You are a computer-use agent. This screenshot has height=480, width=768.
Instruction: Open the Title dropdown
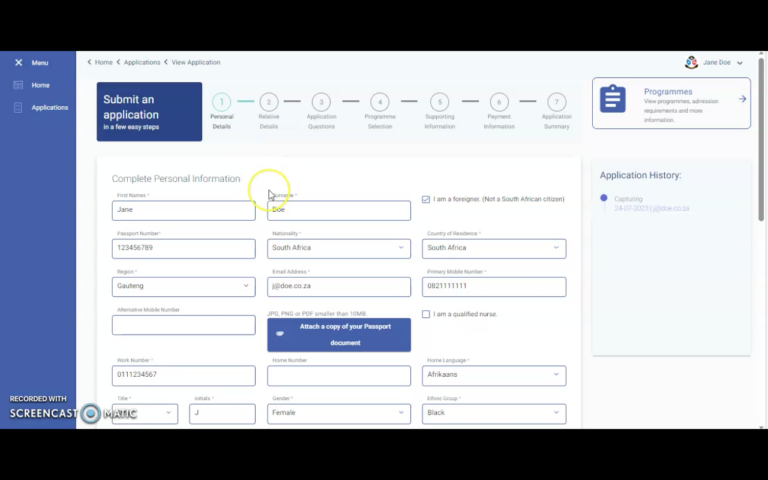145,413
